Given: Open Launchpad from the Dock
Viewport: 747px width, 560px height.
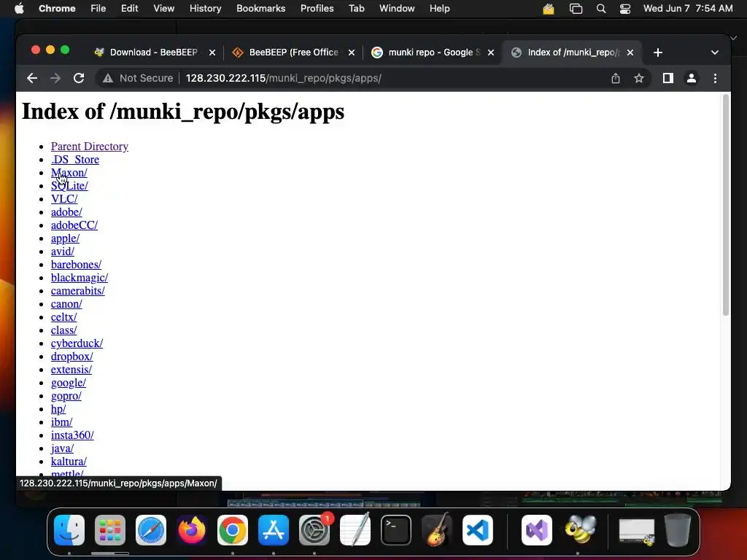Looking at the screenshot, I should (x=110, y=530).
